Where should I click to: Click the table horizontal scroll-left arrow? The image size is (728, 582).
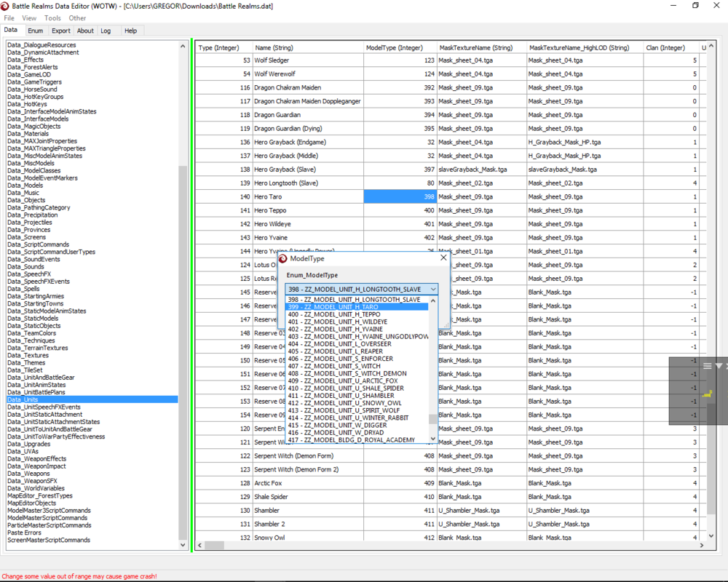click(x=199, y=546)
